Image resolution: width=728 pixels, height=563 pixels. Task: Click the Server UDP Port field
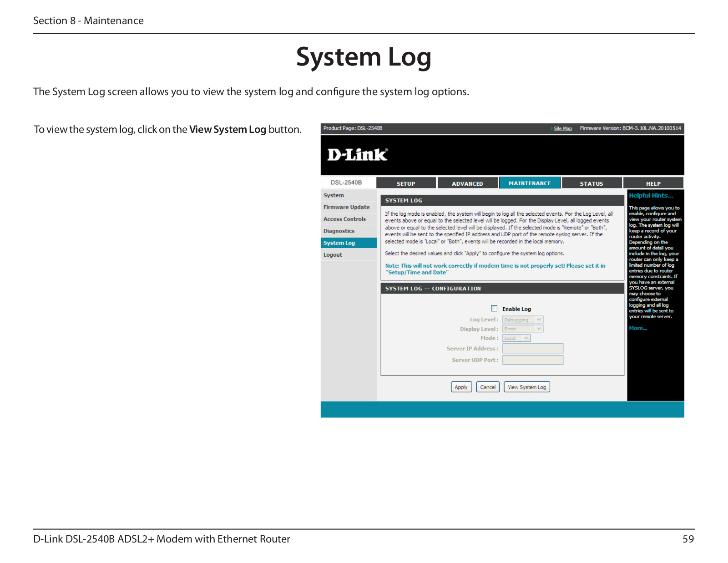click(533, 360)
